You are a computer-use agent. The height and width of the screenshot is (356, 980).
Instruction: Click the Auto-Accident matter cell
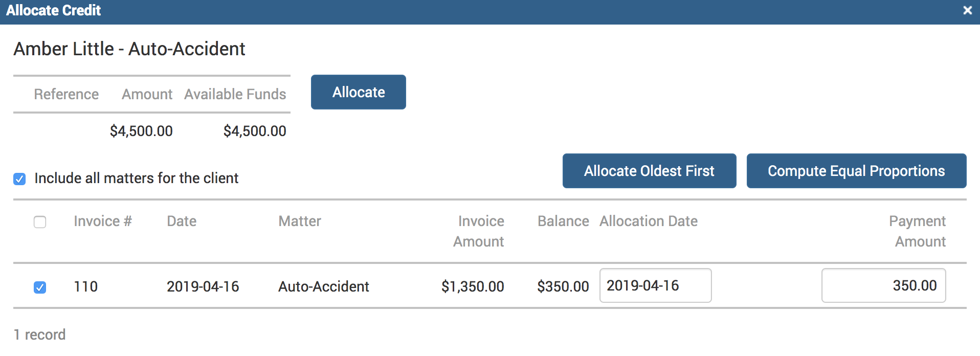point(323,286)
